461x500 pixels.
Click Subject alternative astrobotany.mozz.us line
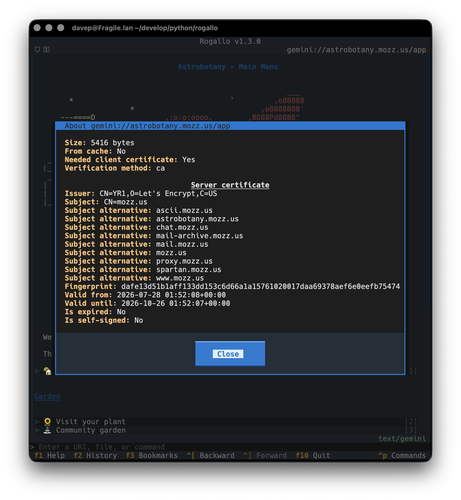pyautogui.click(x=152, y=219)
